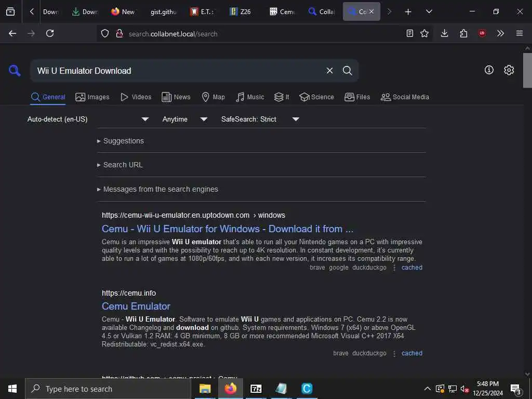Close the active Co tab

pos(371,11)
